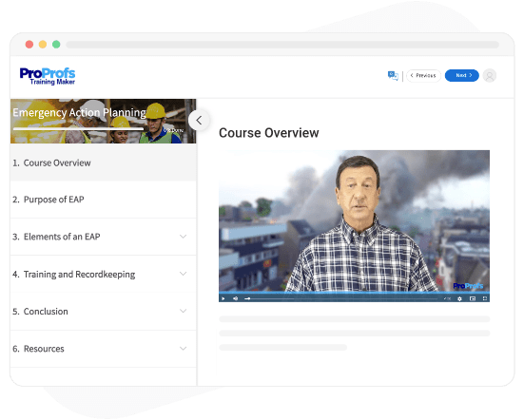Expand Resources chevron

[184, 349]
